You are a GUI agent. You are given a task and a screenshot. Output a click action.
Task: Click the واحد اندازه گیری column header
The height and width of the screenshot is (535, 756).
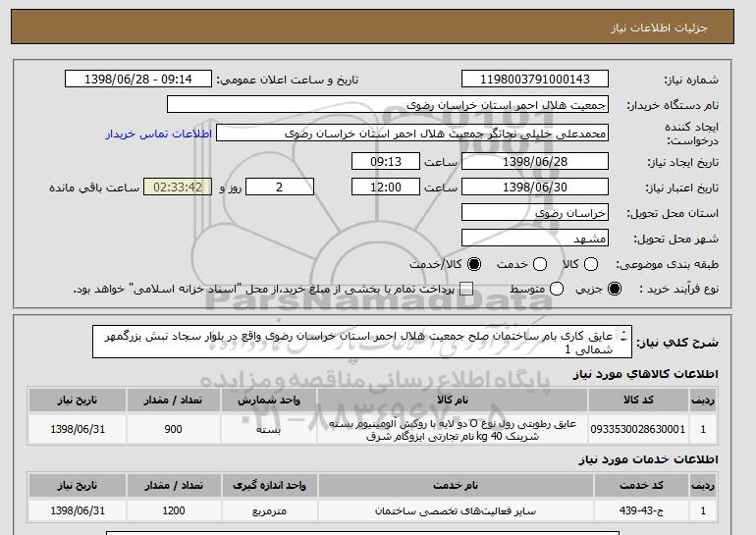(270, 485)
